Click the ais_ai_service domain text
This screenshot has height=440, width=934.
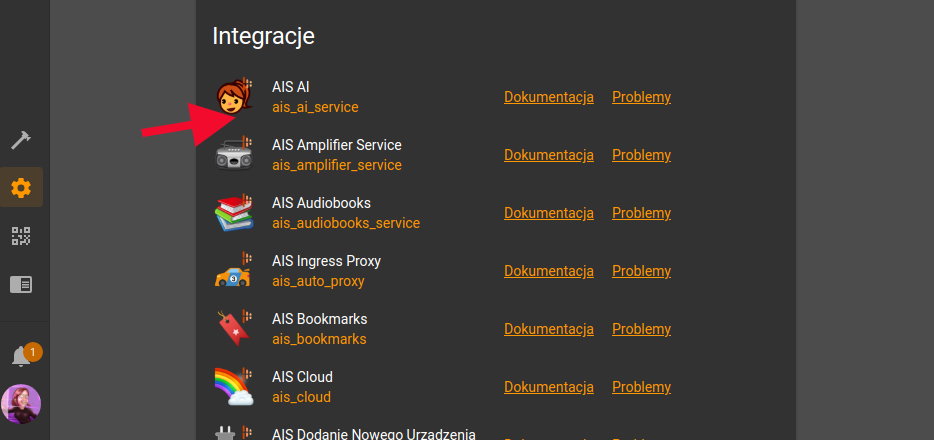[315, 107]
